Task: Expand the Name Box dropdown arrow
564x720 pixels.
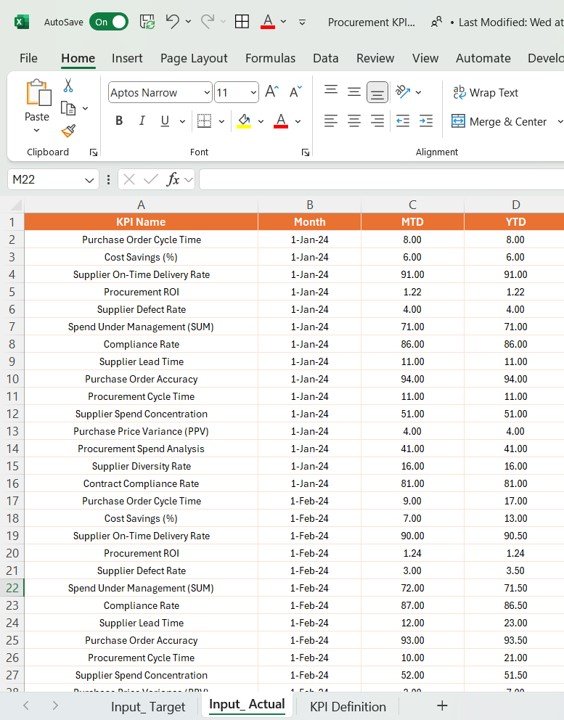Action: (89, 180)
